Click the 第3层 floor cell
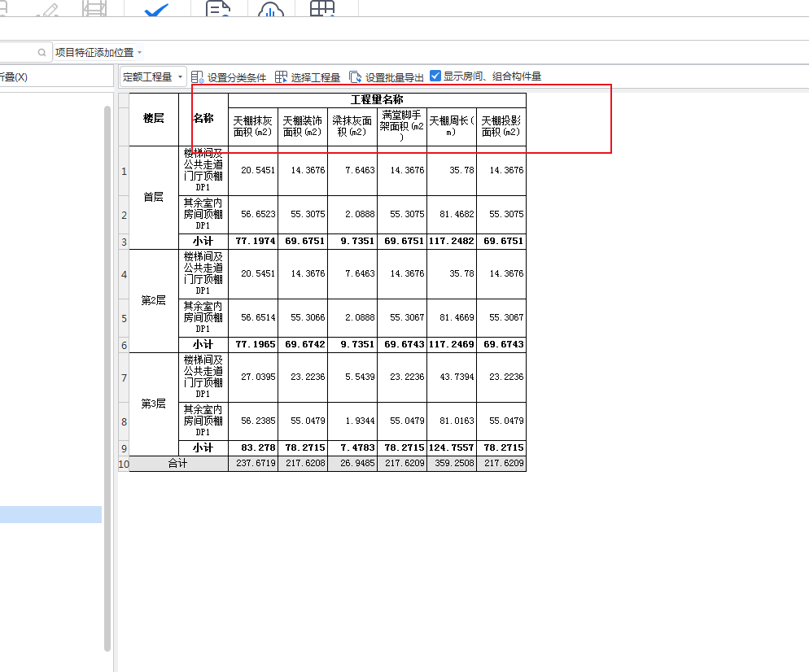The width and height of the screenshot is (809, 672). [x=154, y=404]
